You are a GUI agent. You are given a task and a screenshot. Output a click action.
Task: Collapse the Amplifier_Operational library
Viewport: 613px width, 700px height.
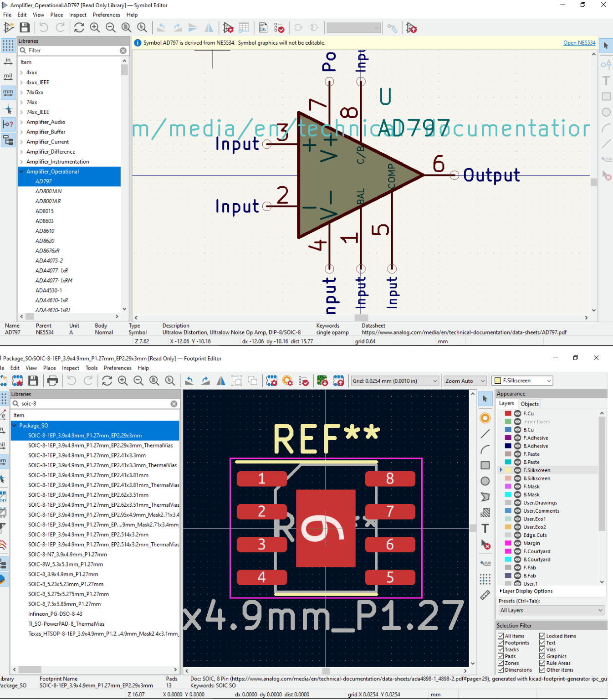[x=21, y=172]
